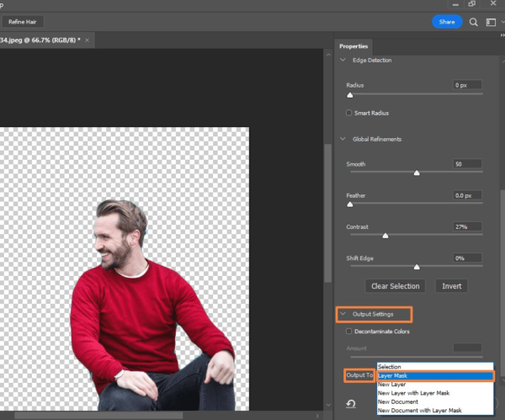This screenshot has width=505, height=420.
Task: Click the Share button
Action: click(x=447, y=22)
